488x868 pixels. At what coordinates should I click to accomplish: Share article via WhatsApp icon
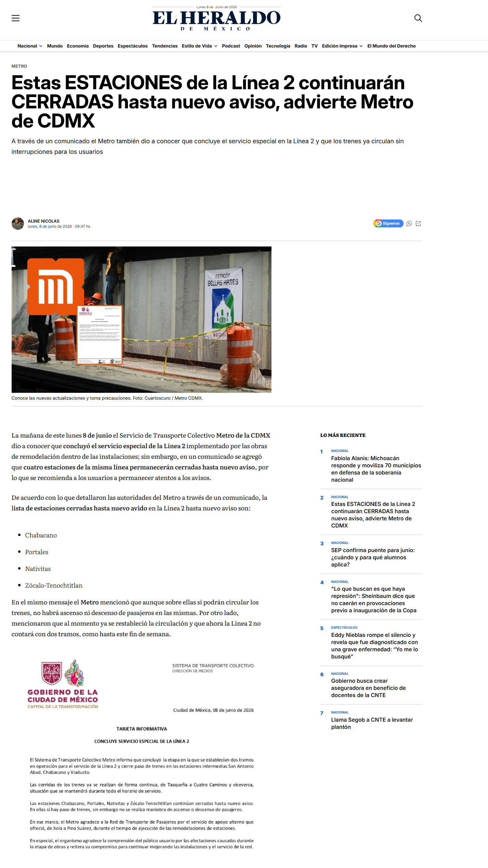tap(409, 224)
